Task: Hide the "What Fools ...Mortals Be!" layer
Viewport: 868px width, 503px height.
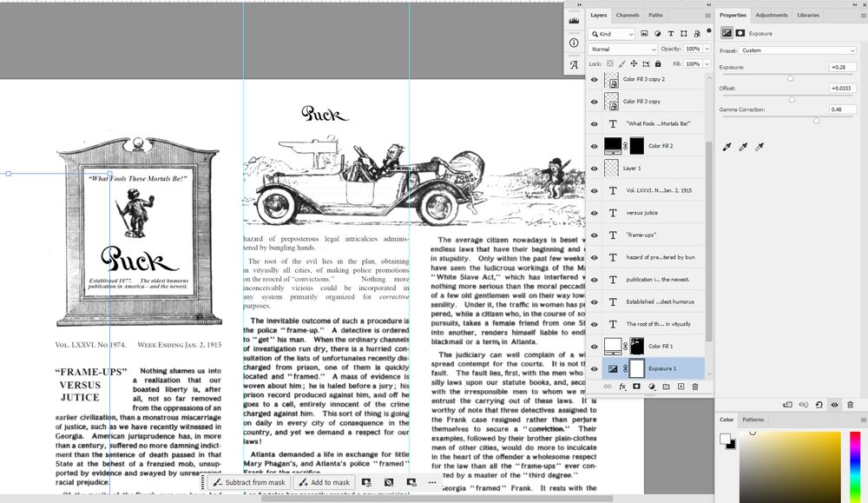Action: point(595,124)
